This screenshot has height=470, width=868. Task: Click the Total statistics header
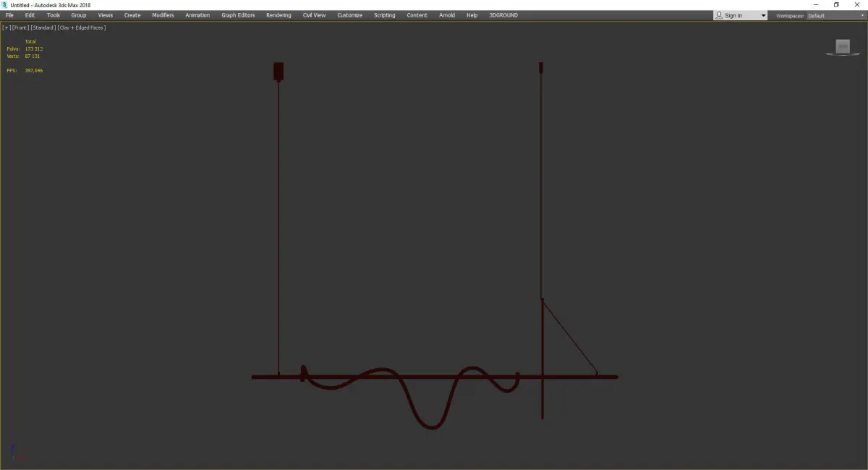coord(30,41)
